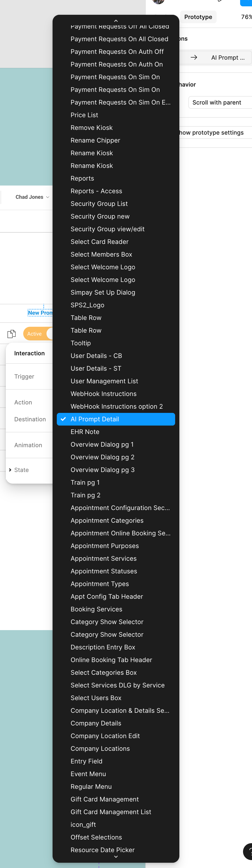Viewport: 252px width, 868px height.
Task: Open the Scroll with parent dropdown
Action: pos(220,102)
